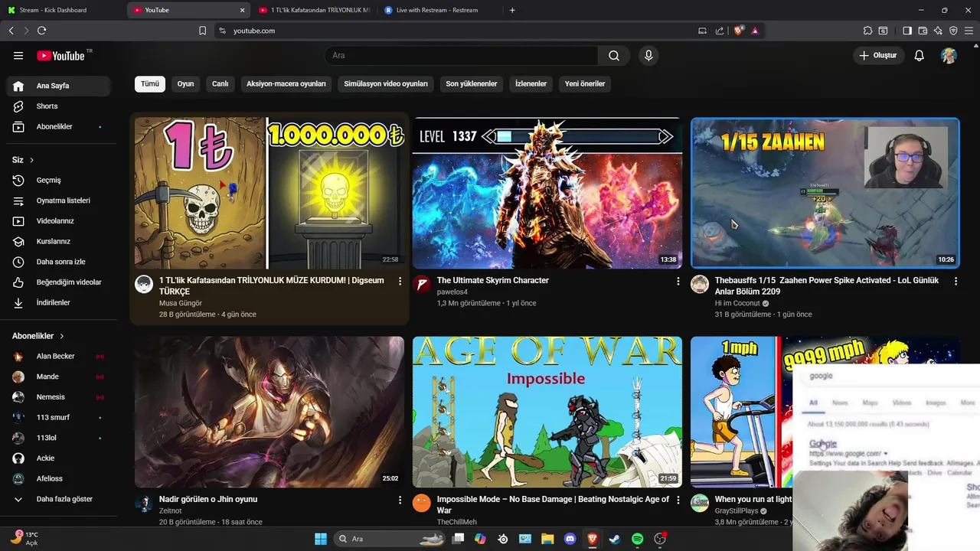Open browser extensions puzzle icon

[x=867, y=31]
